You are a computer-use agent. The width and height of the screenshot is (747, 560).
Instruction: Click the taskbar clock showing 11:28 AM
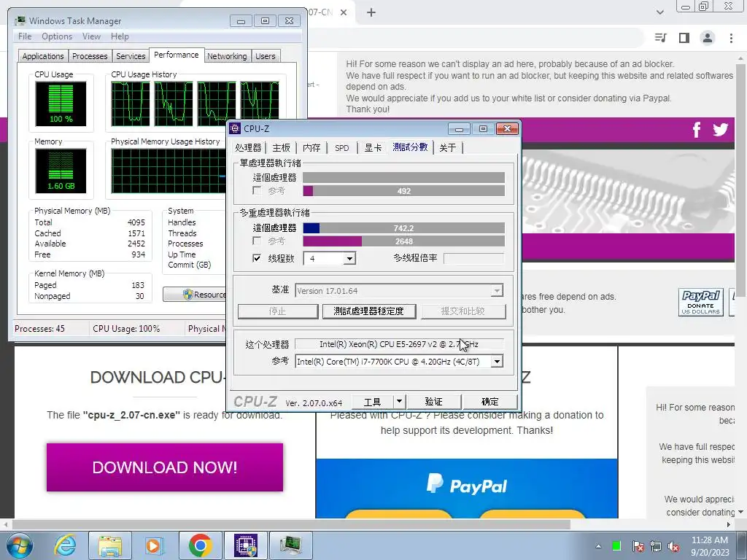tap(709, 546)
